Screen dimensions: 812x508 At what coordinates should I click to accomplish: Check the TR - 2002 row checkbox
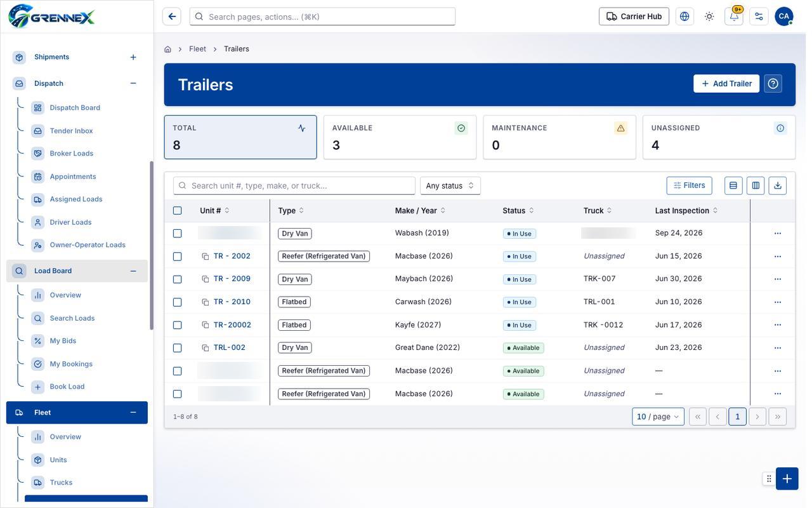(x=178, y=257)
